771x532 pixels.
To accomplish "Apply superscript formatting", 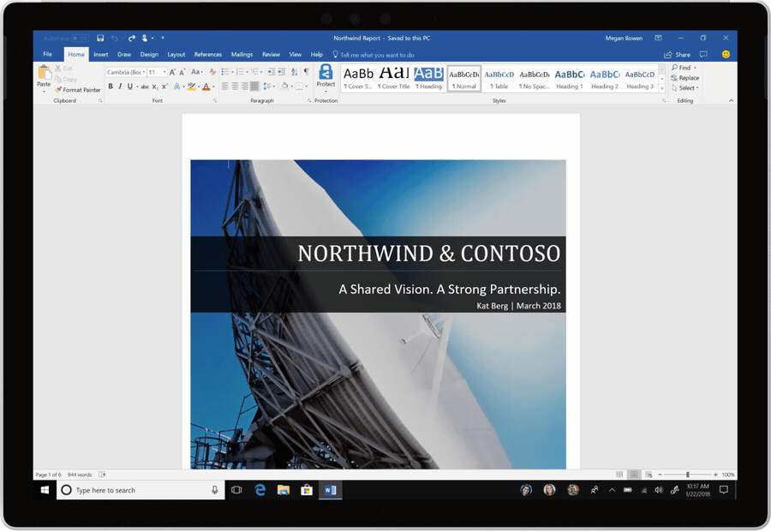I will [x=164, y=87].
